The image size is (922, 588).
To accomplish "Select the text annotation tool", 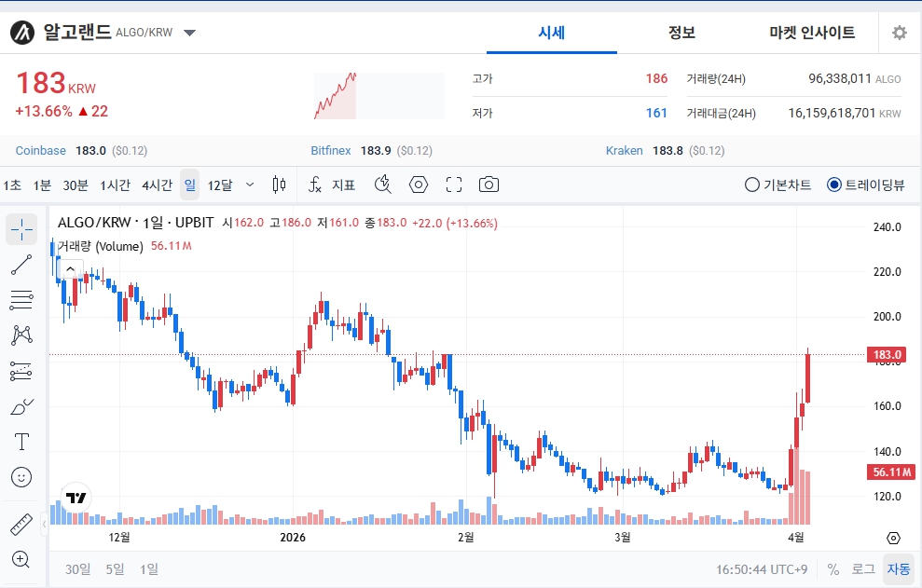I will pos(21,442).
